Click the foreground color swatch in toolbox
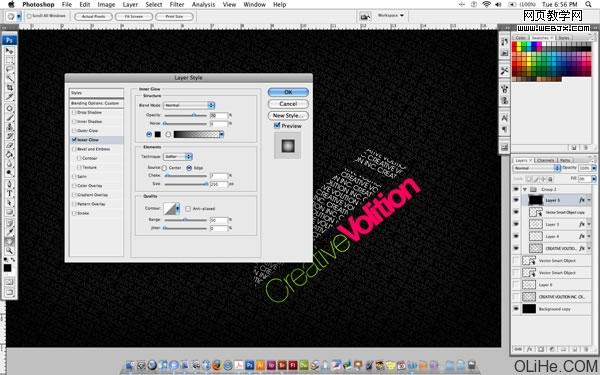The image size is (600, 375). click(x=7, y=268)
